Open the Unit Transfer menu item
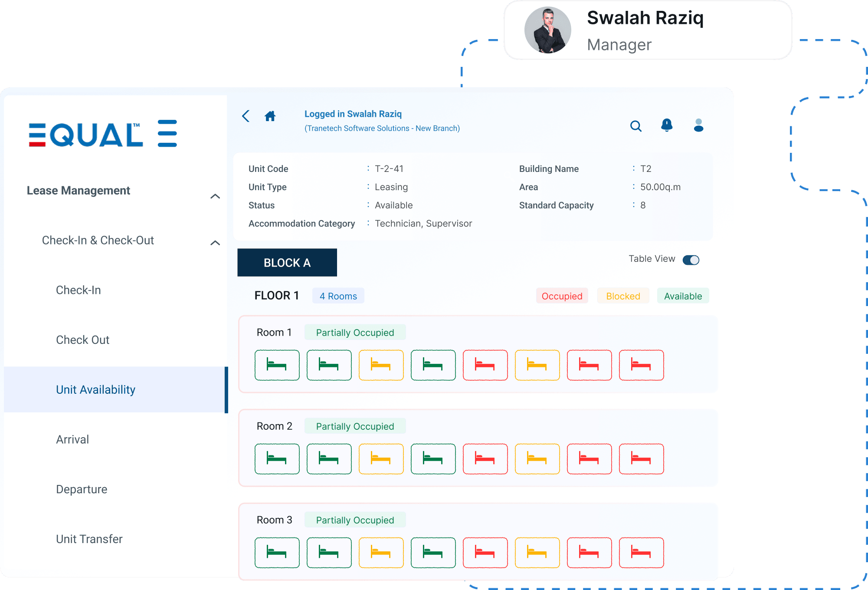868x590 pixels. [x=89, y=539]
